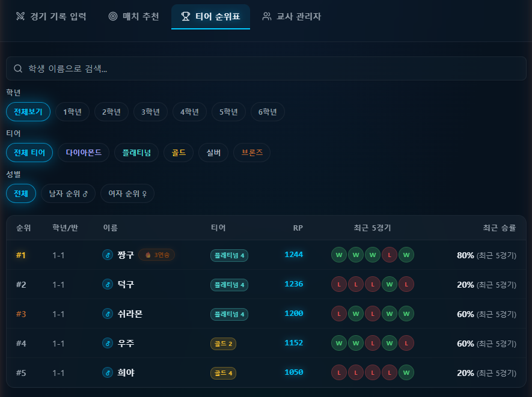The height and width of the screenshot is (397, 532).
Task: Filter by 다이아몬드 tier
Action: [x=84, y=153]
